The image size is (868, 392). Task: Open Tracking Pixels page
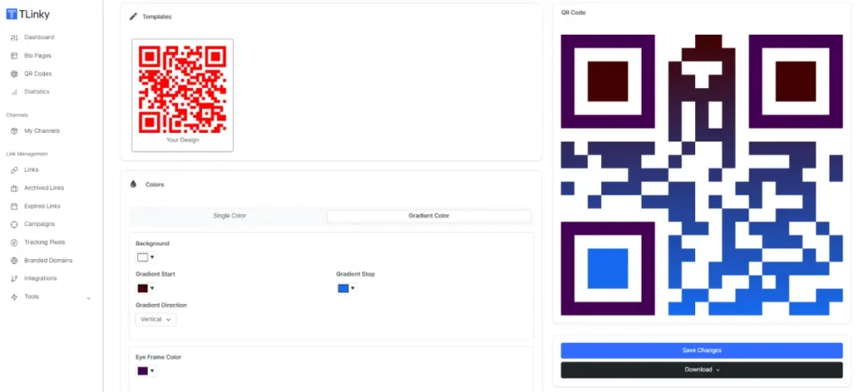pos(44,243)
